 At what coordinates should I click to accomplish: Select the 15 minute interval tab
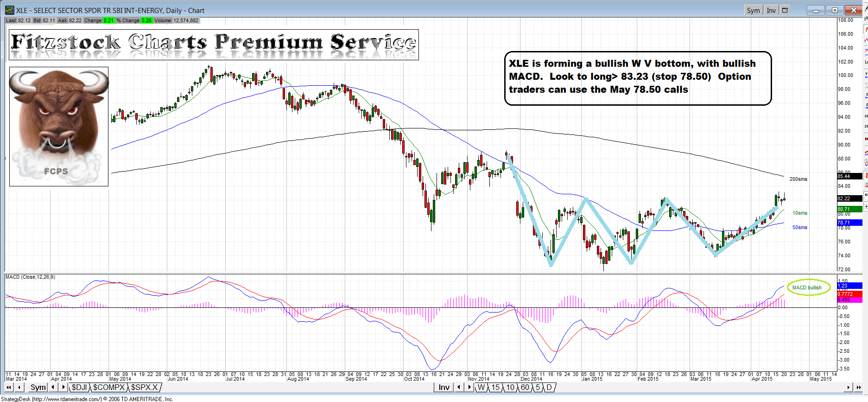[495, 387]
